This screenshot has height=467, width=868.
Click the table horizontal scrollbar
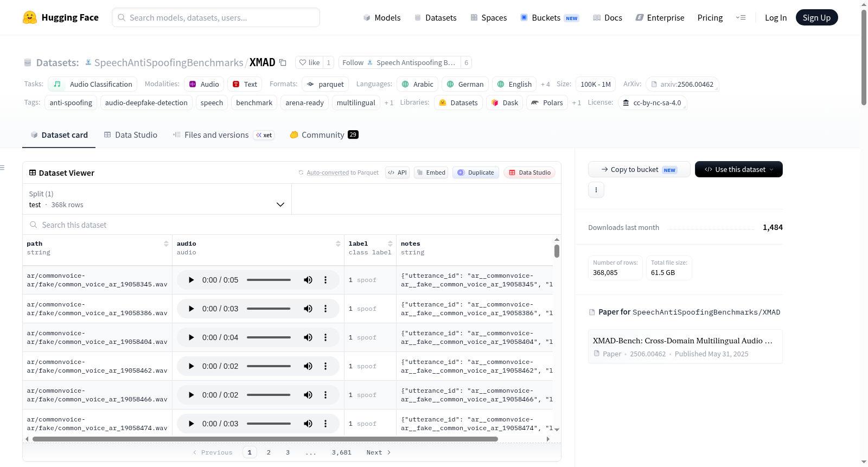coord(265,439)
